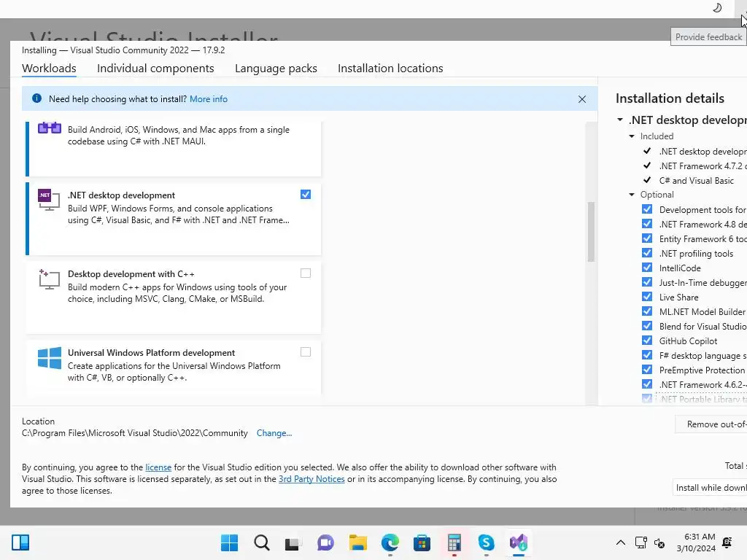Uncheck GitHub Copilot optional component

pos(646,341)
